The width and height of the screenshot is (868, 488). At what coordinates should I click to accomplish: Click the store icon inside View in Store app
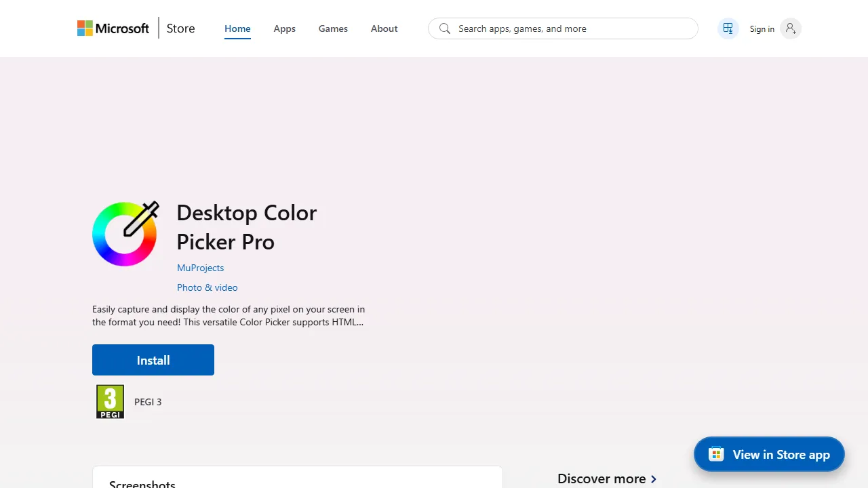[x=716, y=454]
